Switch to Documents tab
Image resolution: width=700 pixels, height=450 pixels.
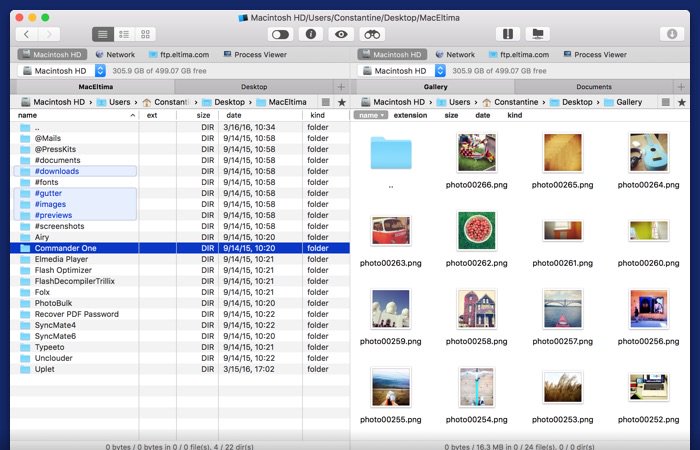click(594, 87)
